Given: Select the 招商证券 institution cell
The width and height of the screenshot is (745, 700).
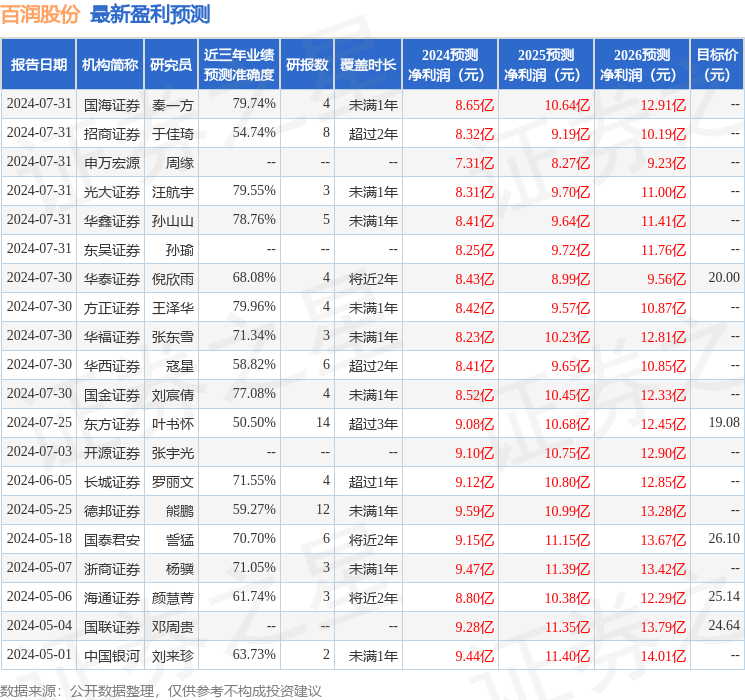Looking at the screenshot, I should pos(112,134).
